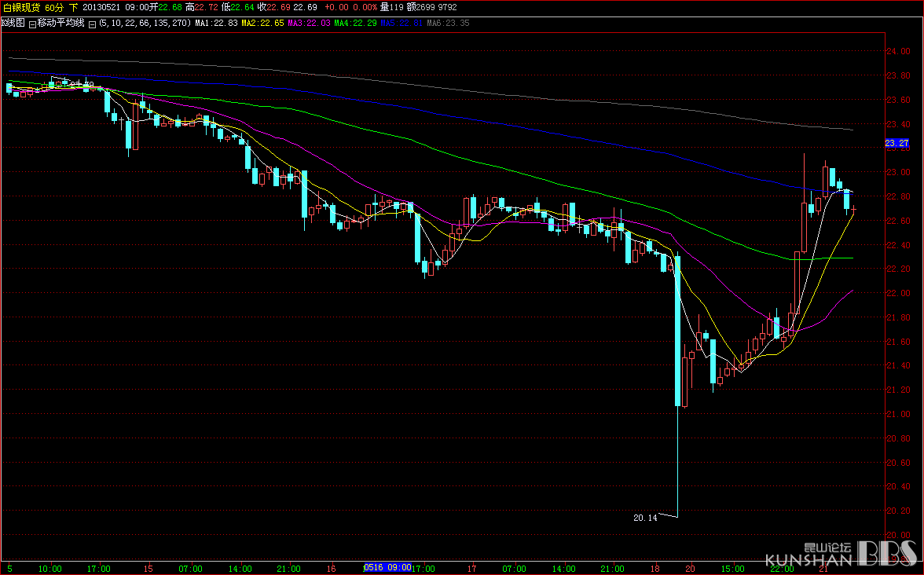Image resolution: width=924 pixels, height=575 pixels.
Task: Click the 23.40 price axis label
Action: pos(897,124)
